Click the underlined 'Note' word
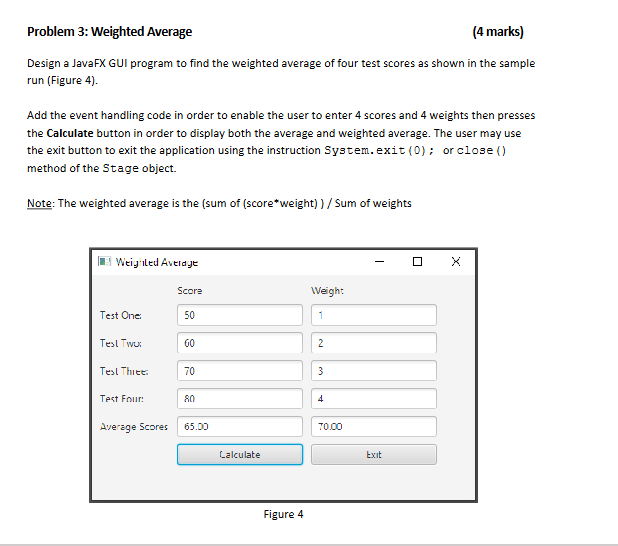The image size is (618, 546). point(39,203)
